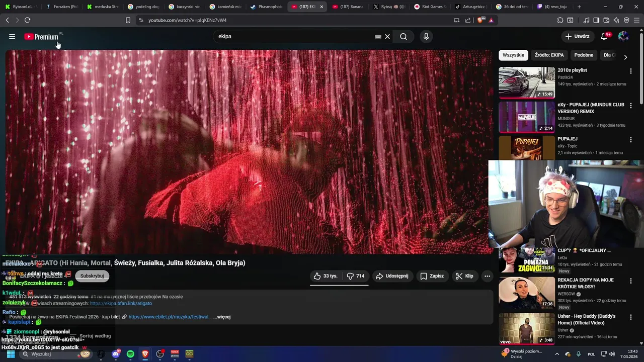This screenshot has height=362, width=644.
Task: Open options for eXy PUPAJEJ MUNDUR remix
Action: 630,106
